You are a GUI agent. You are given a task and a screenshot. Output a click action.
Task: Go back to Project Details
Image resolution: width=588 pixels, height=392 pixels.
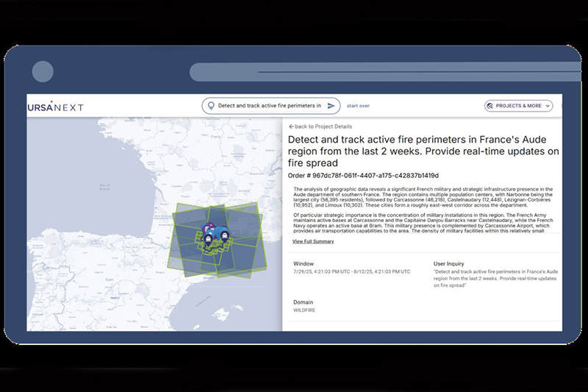318,126
